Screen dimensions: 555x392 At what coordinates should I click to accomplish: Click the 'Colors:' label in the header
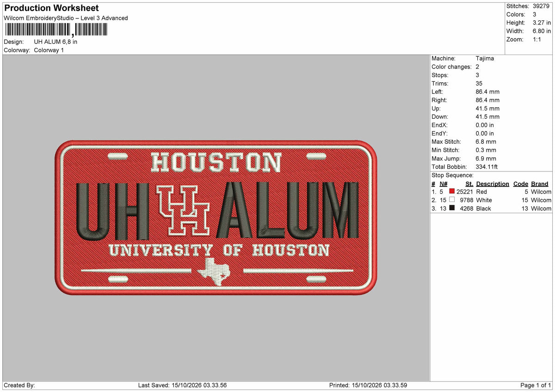[516, 14]
